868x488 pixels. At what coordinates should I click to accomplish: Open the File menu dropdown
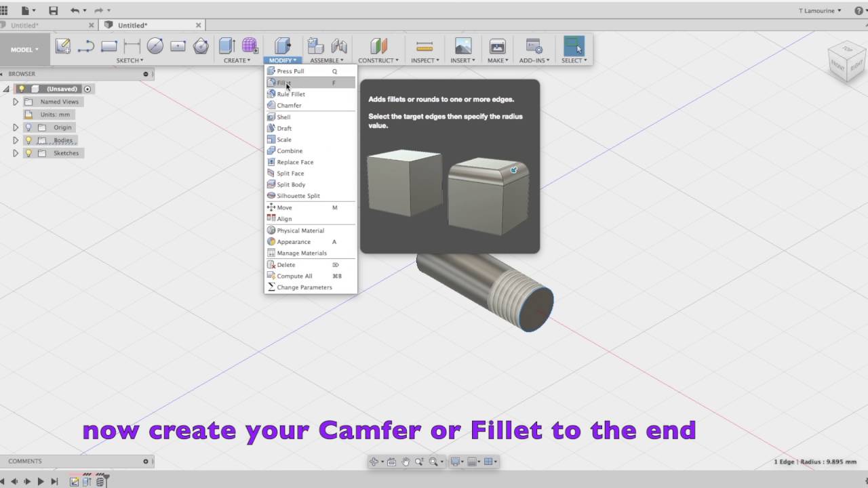pyautogui.click(x=28, y=11)
